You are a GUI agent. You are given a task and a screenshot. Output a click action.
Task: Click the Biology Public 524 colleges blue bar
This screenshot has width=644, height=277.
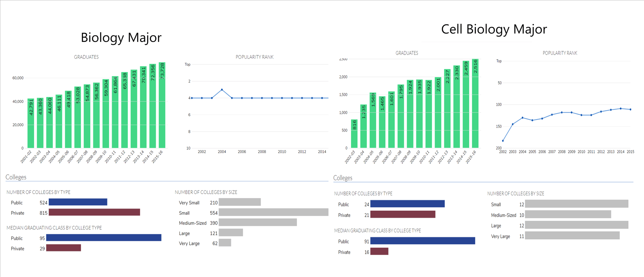point(78,202)
